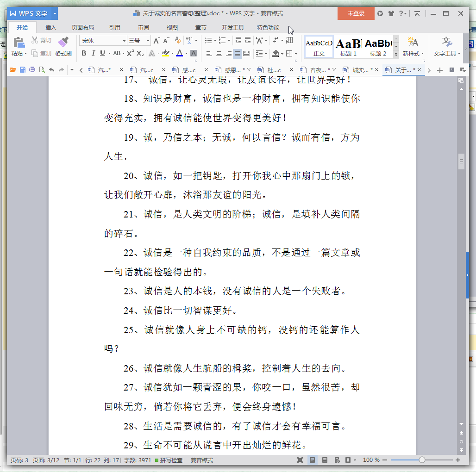Redo the last action

61,70
